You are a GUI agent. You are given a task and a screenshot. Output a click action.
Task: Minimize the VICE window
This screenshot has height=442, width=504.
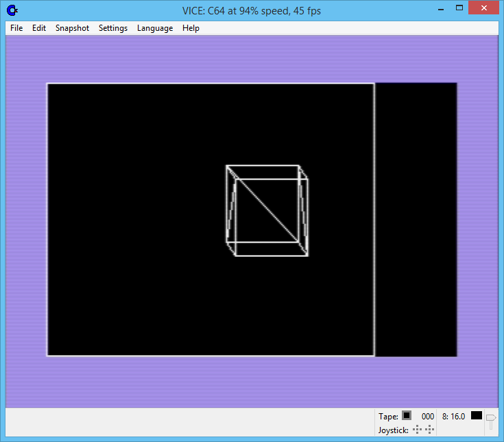click(x=441, y=9)
